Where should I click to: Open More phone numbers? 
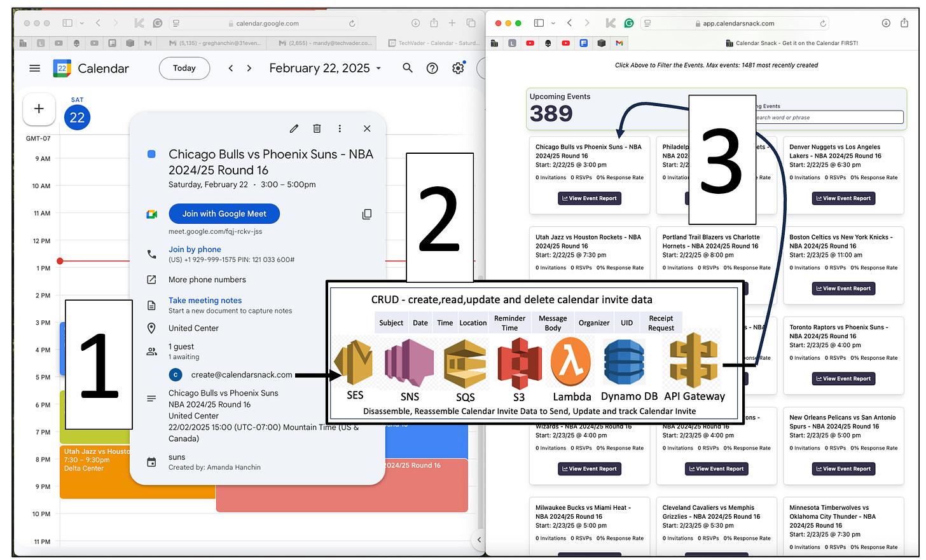point(207,280)
